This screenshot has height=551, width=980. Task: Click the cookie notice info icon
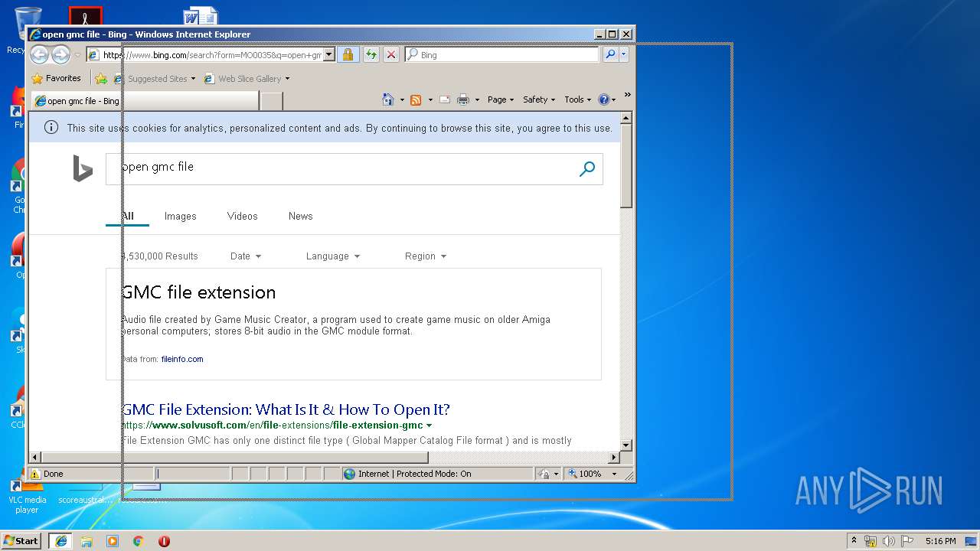[x=51, y=128]
